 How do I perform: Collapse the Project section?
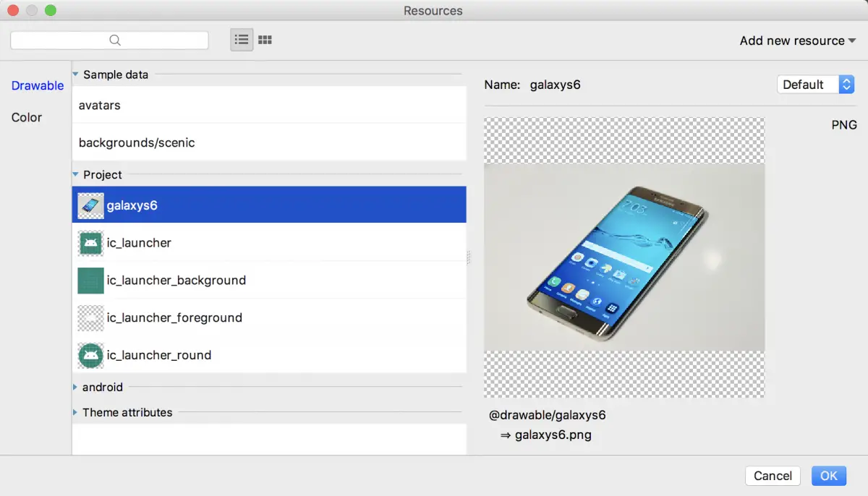[x=76, y=175]
